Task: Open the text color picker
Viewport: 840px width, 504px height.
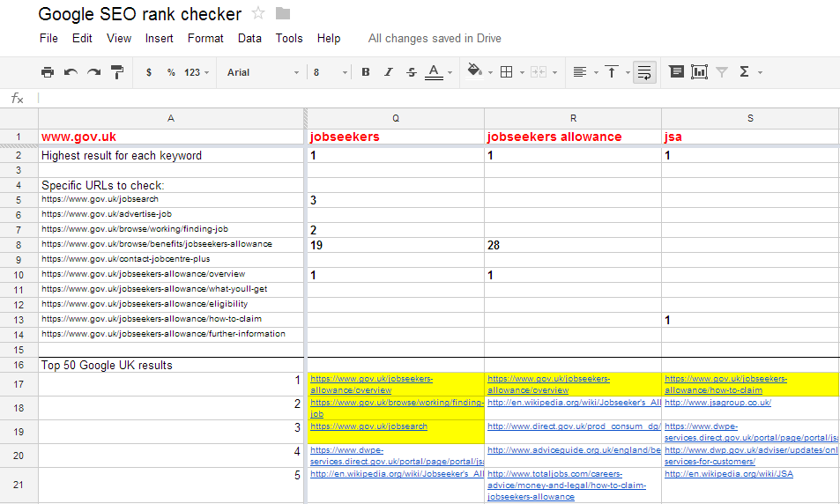Action: click(x=434, y=72)
